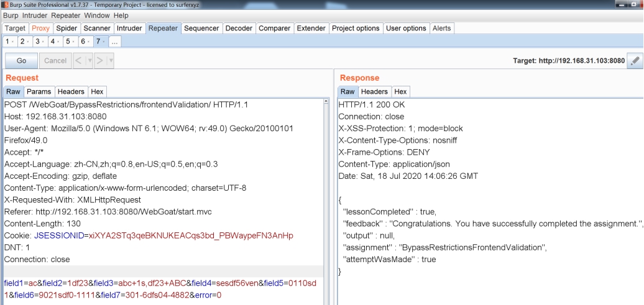Edit target with the pencil icon

point(635,60)
